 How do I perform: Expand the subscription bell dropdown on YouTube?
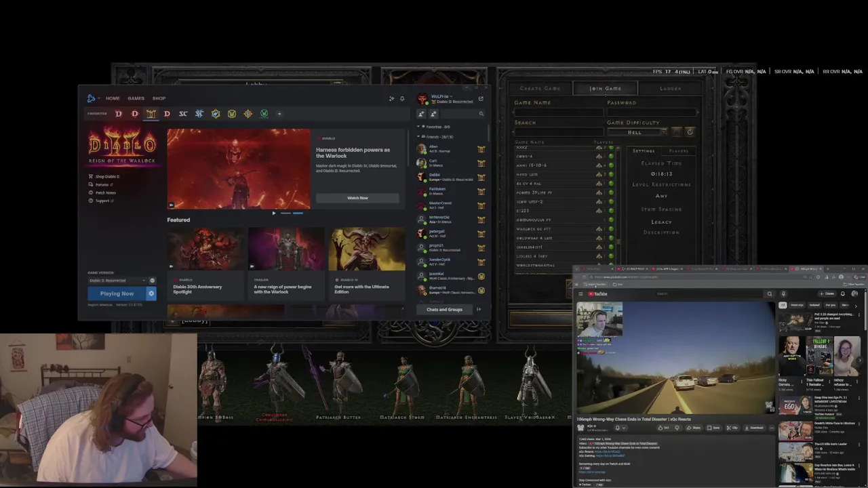[623, 428]
